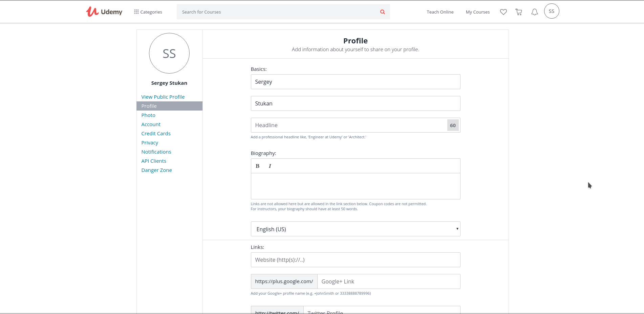This screenshot has height=314, width=644.
Task: Open Credit Cards settings
Action: [x=156, y=134]
